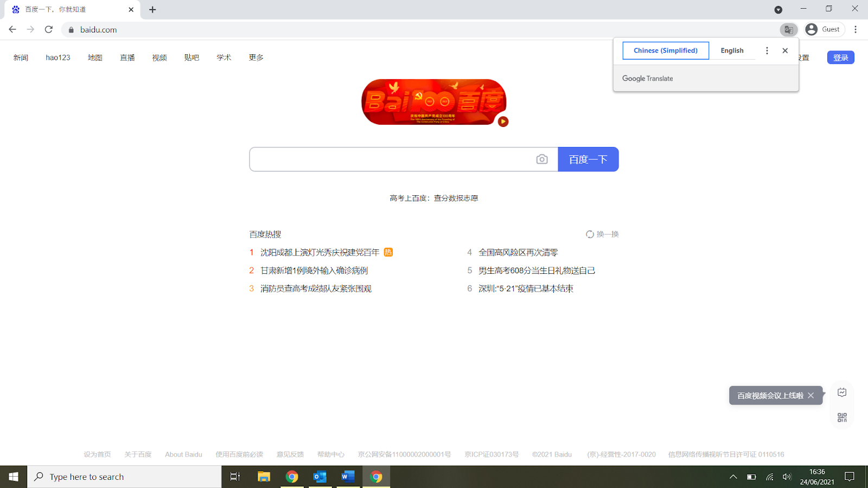Click the browser forward arrow
868x488 pixels.
pyautogui.click(x=30, y=29)
